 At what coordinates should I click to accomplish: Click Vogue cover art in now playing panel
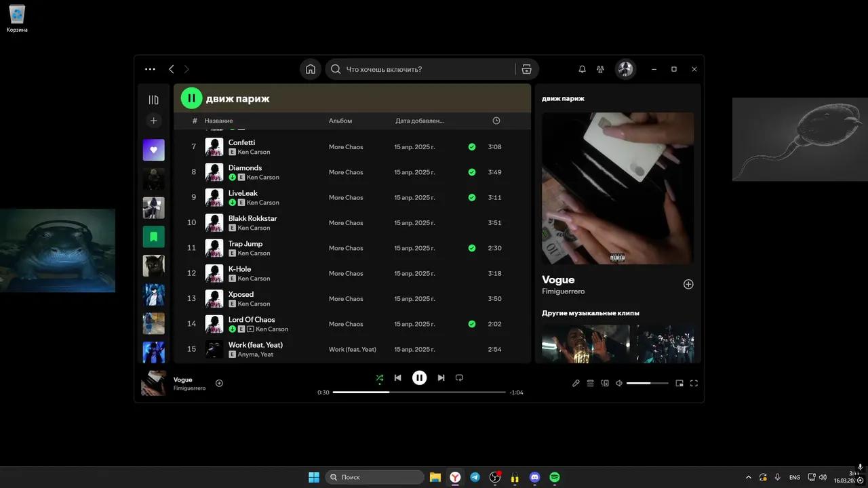618,188
